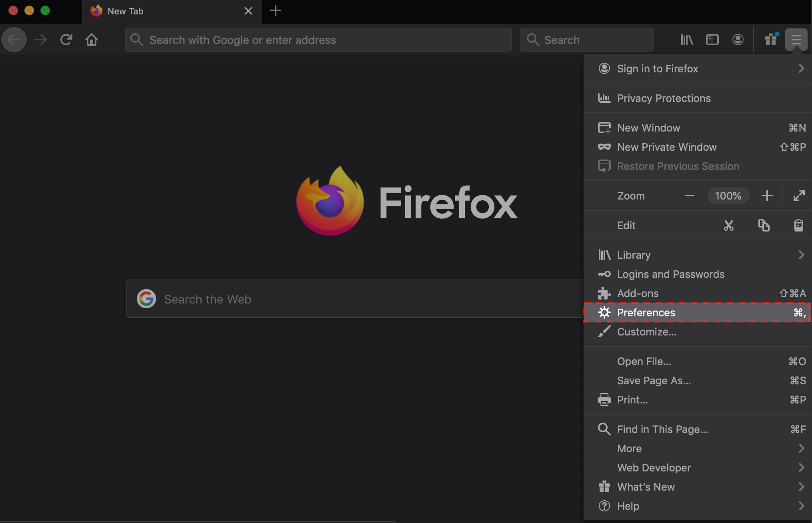Reload the current page
This screenshot has width=812, height=523.
point(66,40)
